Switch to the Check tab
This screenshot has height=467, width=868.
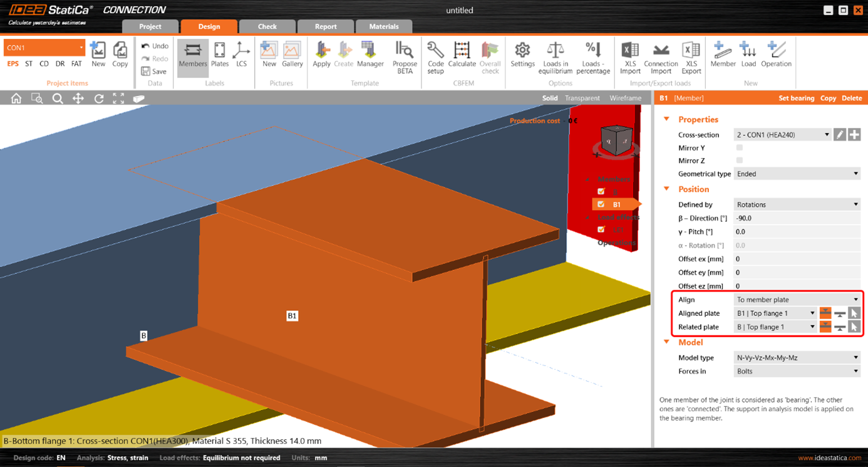tap(267, 26)
